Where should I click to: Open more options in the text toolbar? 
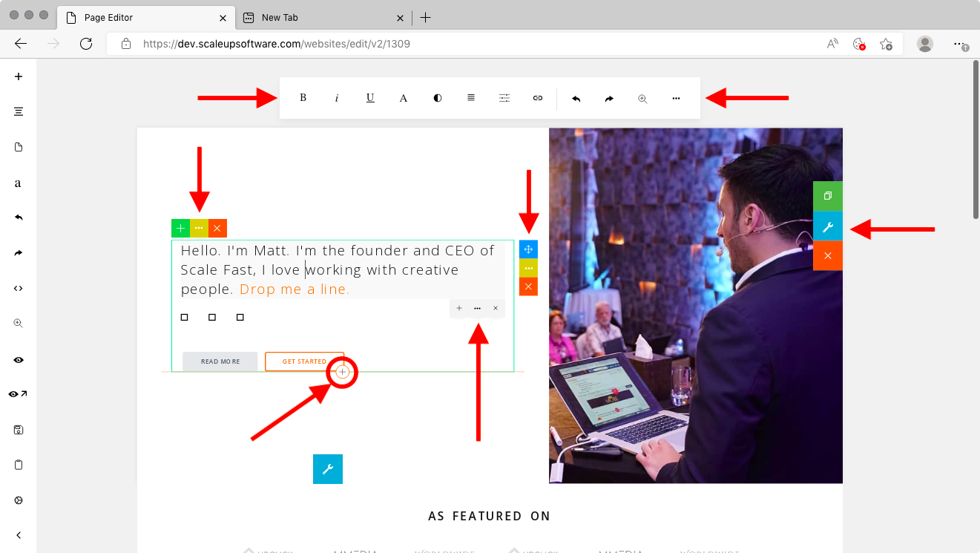pyautogui.click(x=676, y=98)
